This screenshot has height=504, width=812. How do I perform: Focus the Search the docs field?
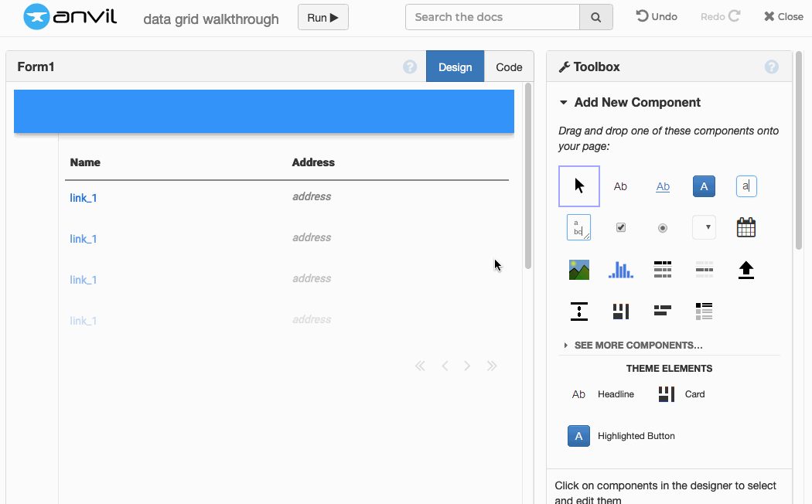(x=493, y=17)
